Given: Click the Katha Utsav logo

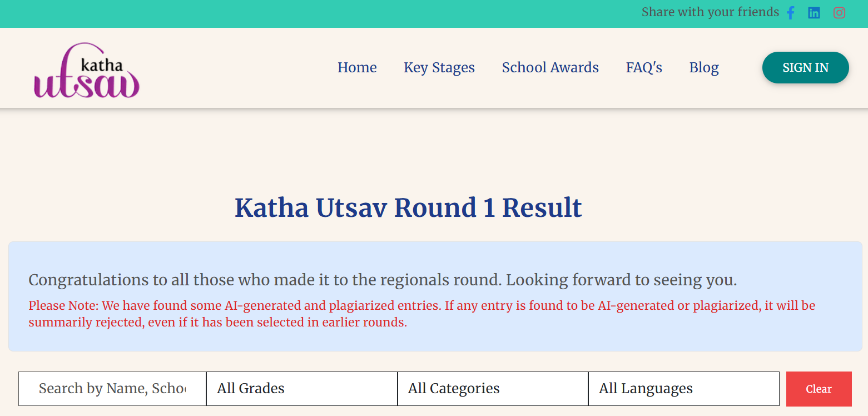Looking at the screenshot, I should click(86, 71).
